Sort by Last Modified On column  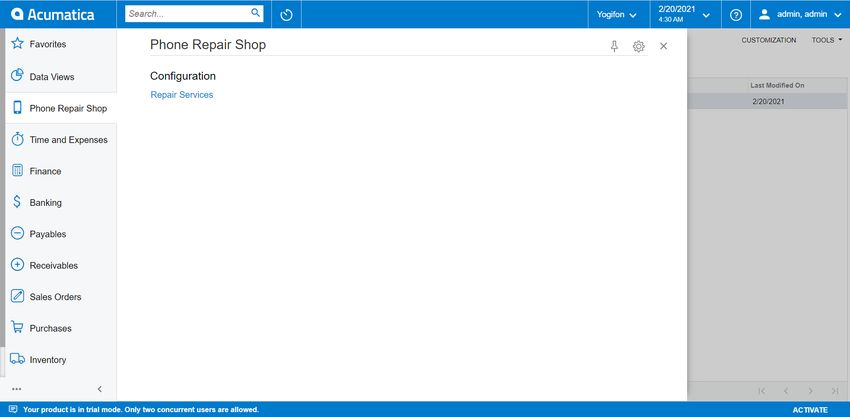777,86
